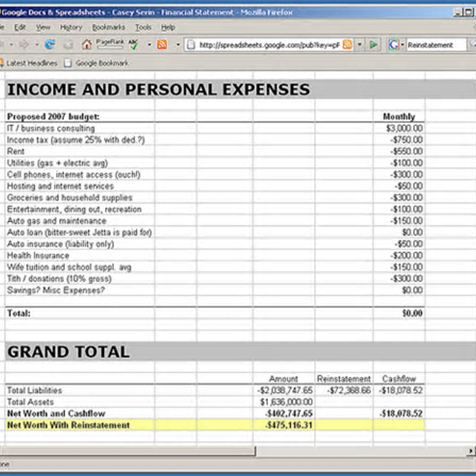Open the Forward button history dropdown

37,44
